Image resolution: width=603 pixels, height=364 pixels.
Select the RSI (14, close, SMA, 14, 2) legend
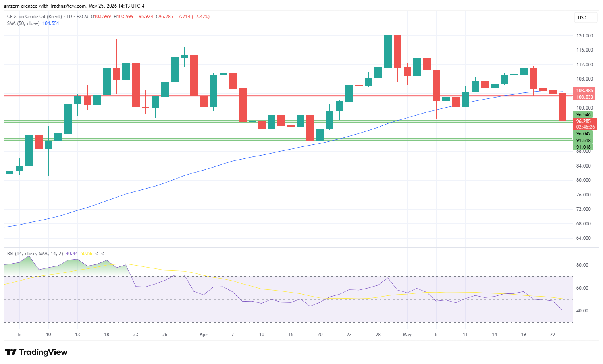(x=35, y=254)
